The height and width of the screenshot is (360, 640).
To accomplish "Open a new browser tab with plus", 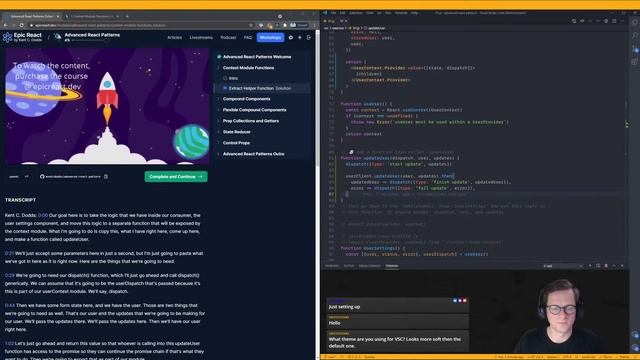I will (127, 16).
